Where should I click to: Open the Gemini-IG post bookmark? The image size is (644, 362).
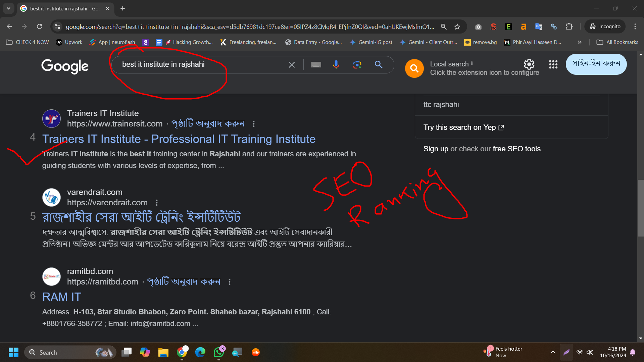[371, 42]
